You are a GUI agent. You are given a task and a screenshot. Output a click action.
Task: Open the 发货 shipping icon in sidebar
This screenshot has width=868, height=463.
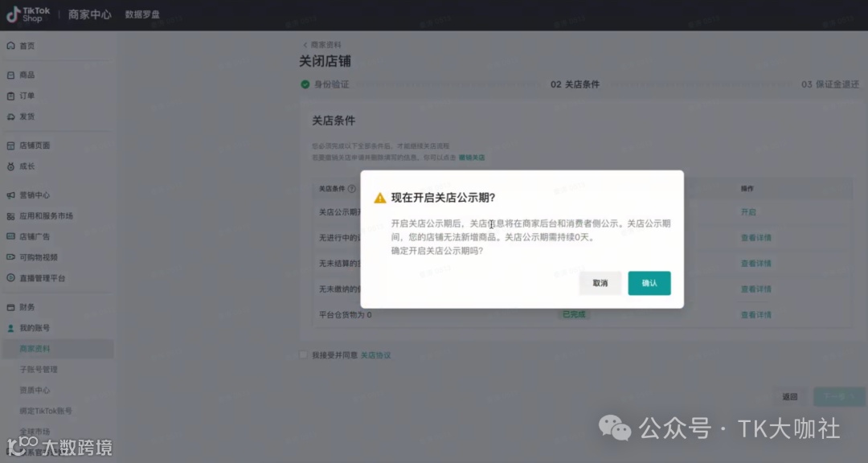(x=10, y=117)
